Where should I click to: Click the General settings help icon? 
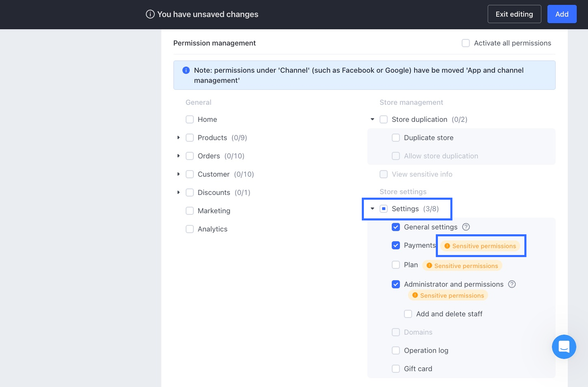point(466,227)
